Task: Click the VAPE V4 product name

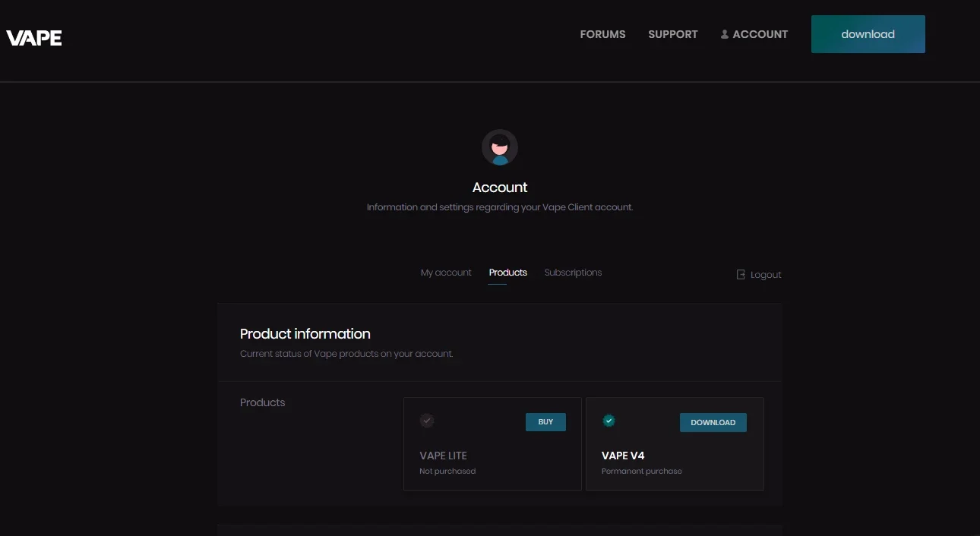Action: point(623,456)
